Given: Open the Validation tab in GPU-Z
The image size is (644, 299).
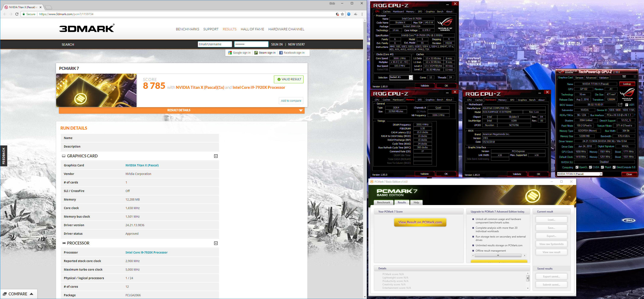Looking at the screenshot, I should [604, 78].
